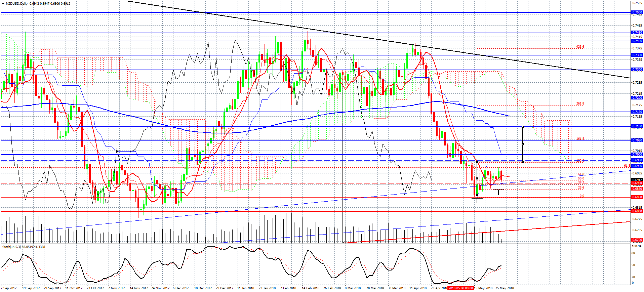Click the 14 Feb 2018 date label
Image resolution: width=644 pixels, height=292 pixels.
point(311,288)
